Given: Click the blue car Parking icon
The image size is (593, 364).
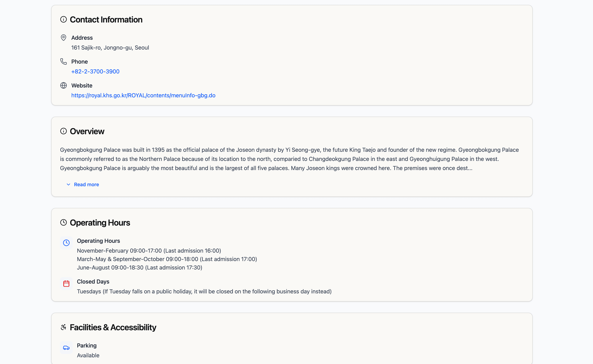Looking at the screenshot, I should 66,348.
